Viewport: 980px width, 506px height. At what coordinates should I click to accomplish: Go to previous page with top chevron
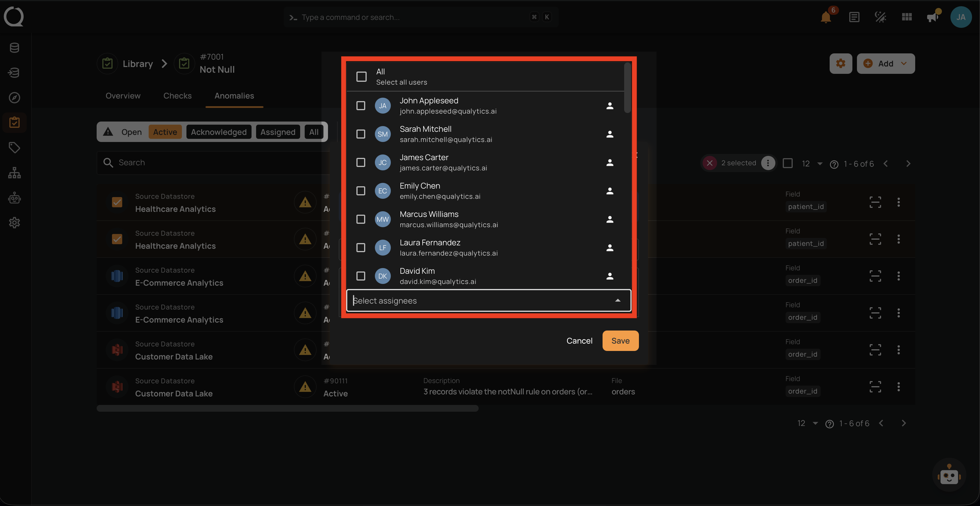(886, 164)
